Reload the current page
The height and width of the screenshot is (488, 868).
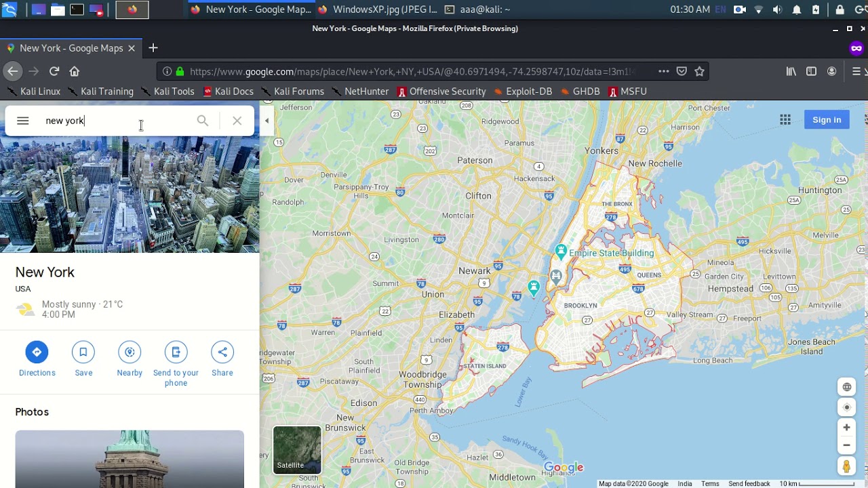point(54,71)
